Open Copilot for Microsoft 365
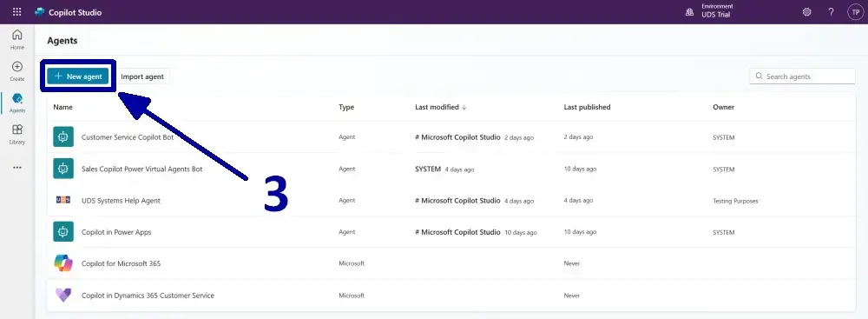 (121, 263)
